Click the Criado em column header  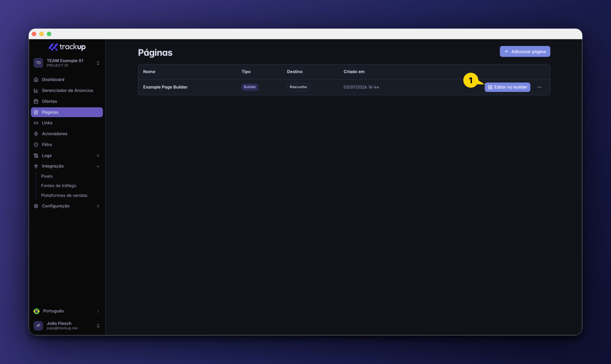[354, 72]
